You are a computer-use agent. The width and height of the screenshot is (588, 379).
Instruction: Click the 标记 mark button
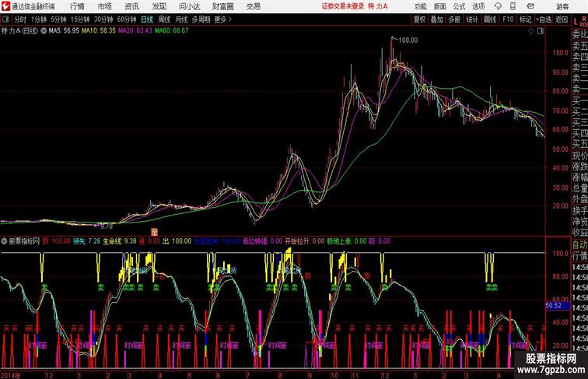coord(525,19)
